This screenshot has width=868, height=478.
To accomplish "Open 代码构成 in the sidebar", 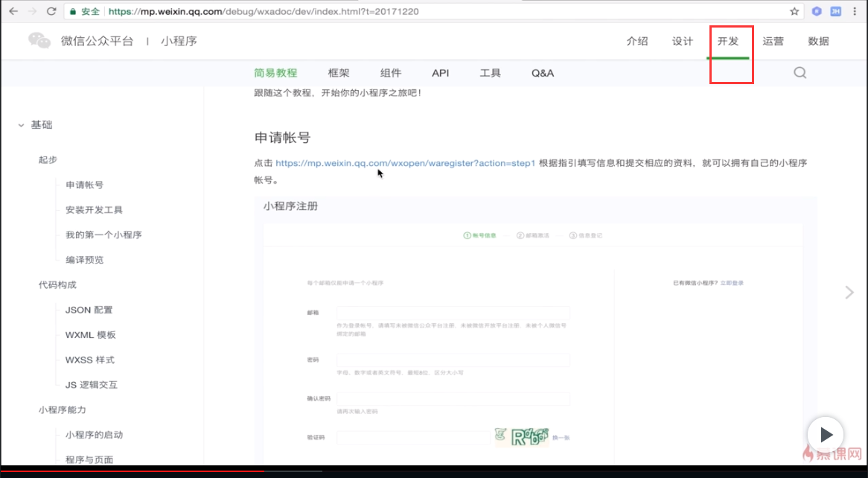I will click(x=57, y=284).
